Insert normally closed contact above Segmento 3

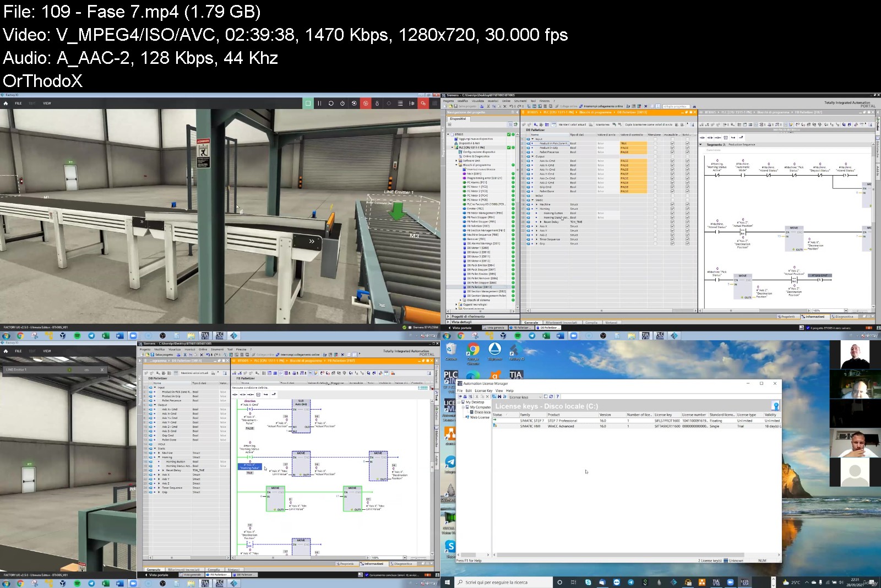click(x=710, y=137)
